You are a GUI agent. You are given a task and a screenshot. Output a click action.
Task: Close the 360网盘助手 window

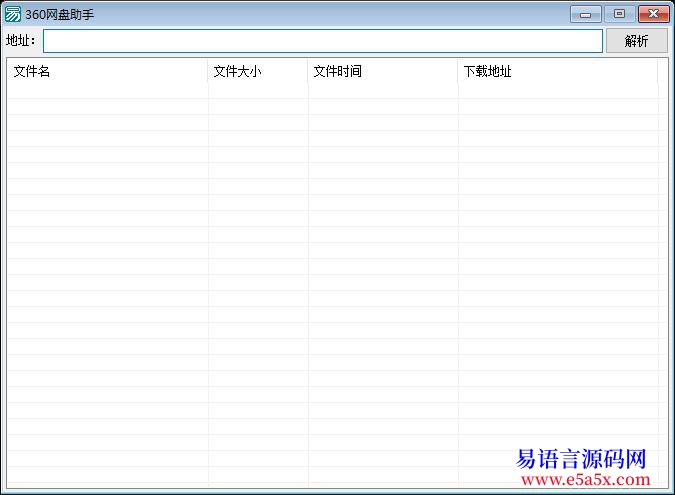(653, 14)
